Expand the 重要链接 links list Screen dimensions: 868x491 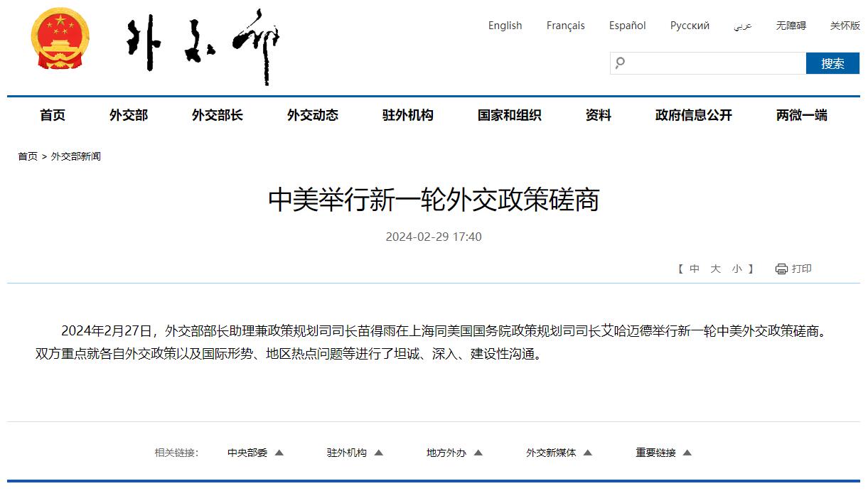point(663,453)
